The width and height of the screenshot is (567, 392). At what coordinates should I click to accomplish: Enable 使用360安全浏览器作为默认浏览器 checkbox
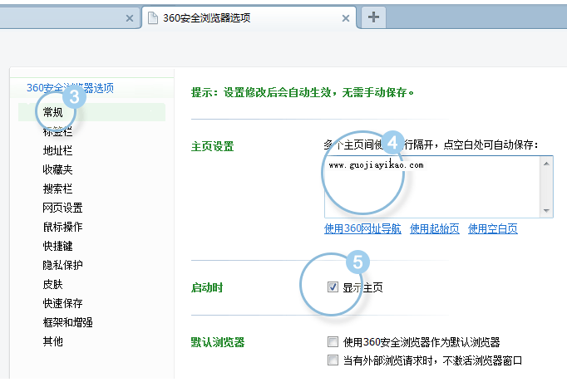coord(333,342)
